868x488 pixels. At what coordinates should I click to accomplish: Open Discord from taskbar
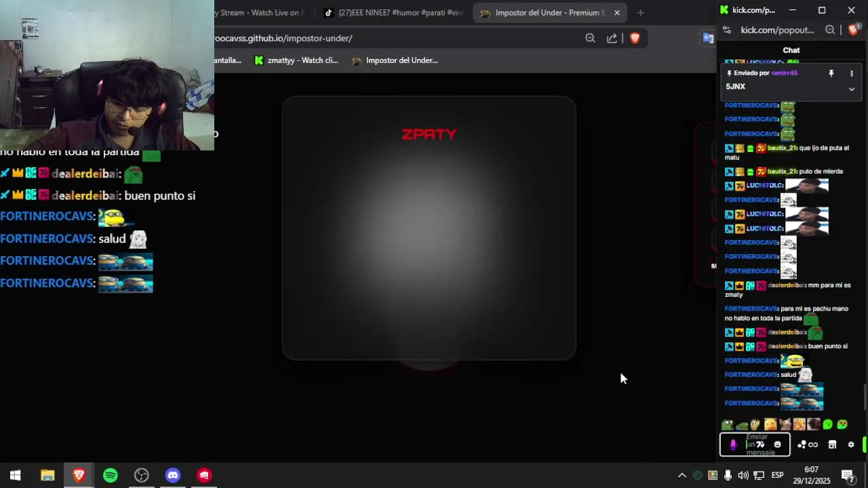[x=173, y=475]
